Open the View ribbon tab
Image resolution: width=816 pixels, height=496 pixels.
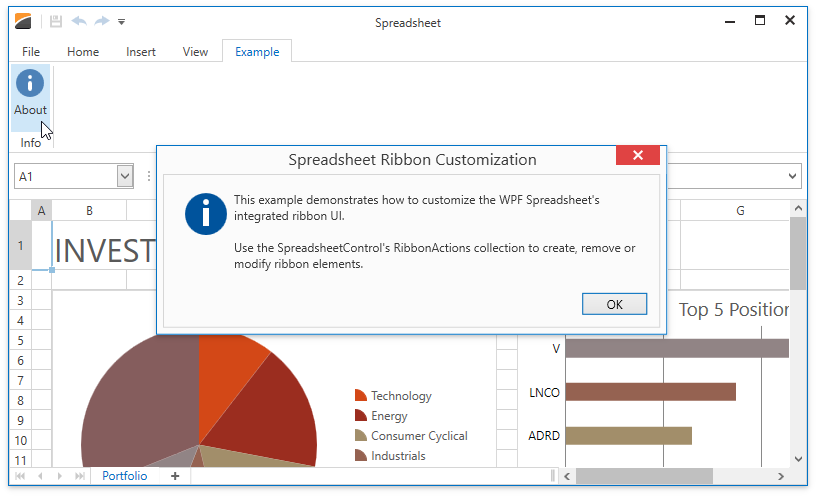195,52
